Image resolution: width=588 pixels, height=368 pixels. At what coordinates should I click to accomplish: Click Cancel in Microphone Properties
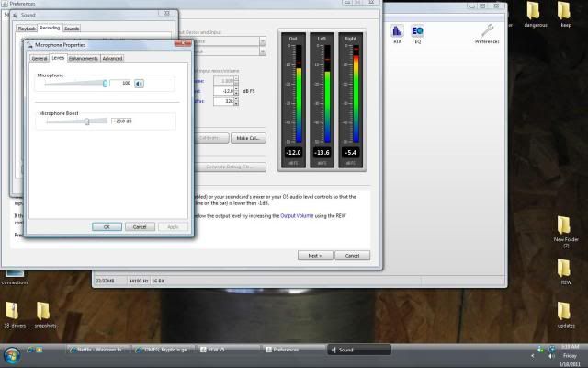click(140, 227)
